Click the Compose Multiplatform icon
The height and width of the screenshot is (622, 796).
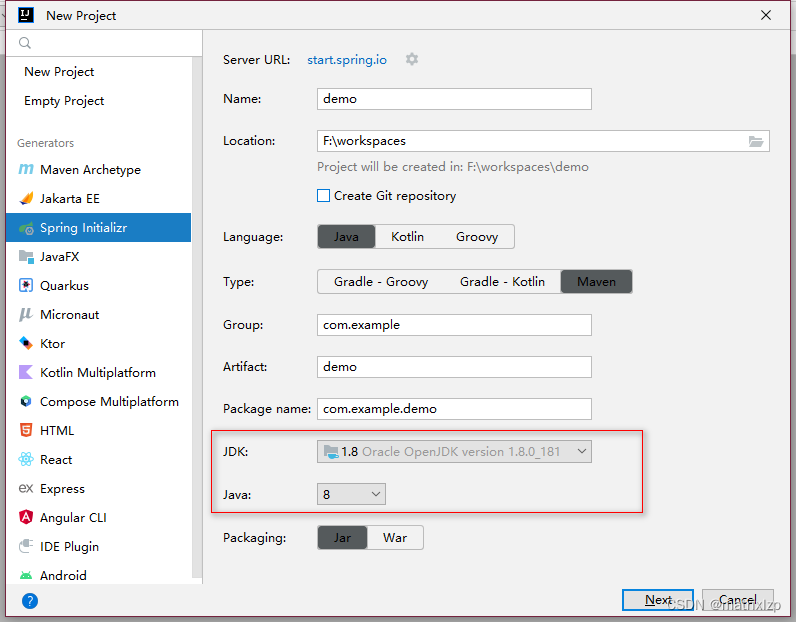(x=26, y=401)
